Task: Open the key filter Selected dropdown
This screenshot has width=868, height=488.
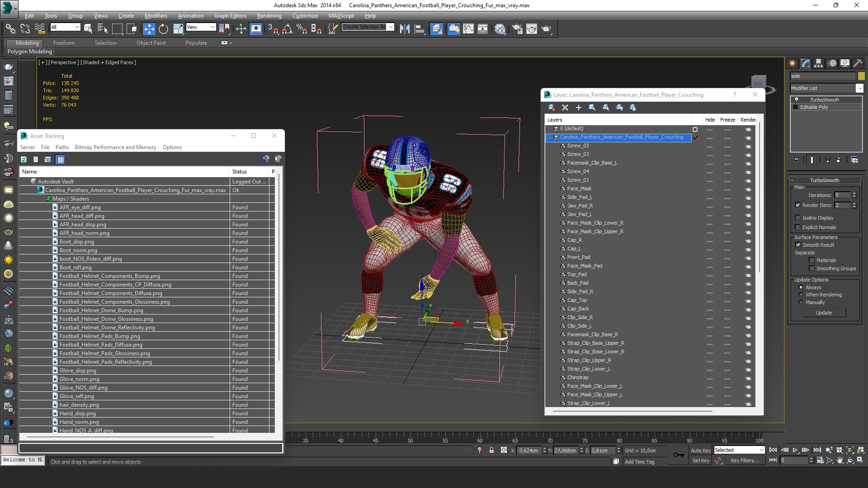Action: click(x=739, y=450)
